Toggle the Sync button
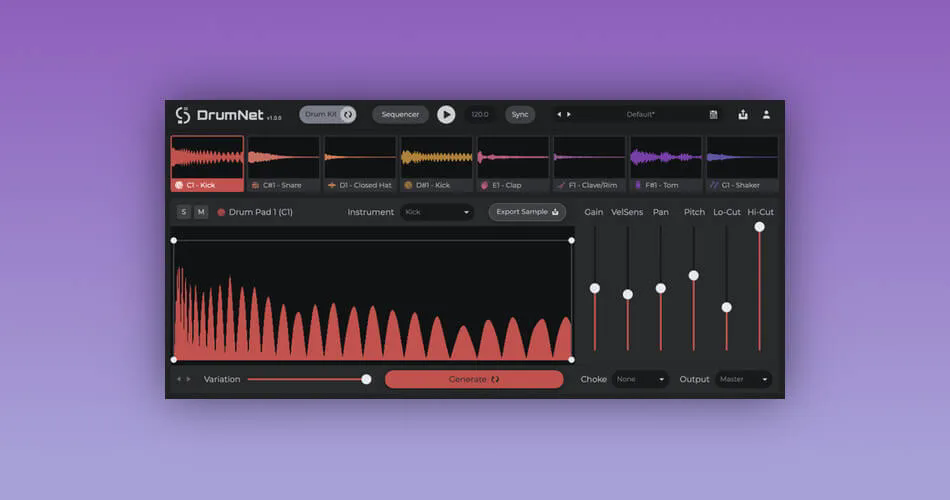Screen dimensions: 950x500 click(520, 115)
